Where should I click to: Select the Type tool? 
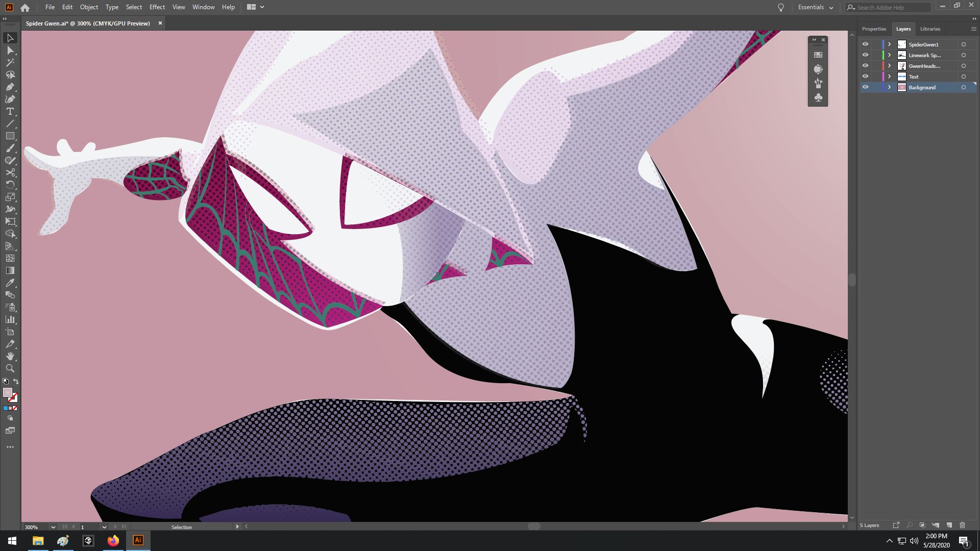10,112
